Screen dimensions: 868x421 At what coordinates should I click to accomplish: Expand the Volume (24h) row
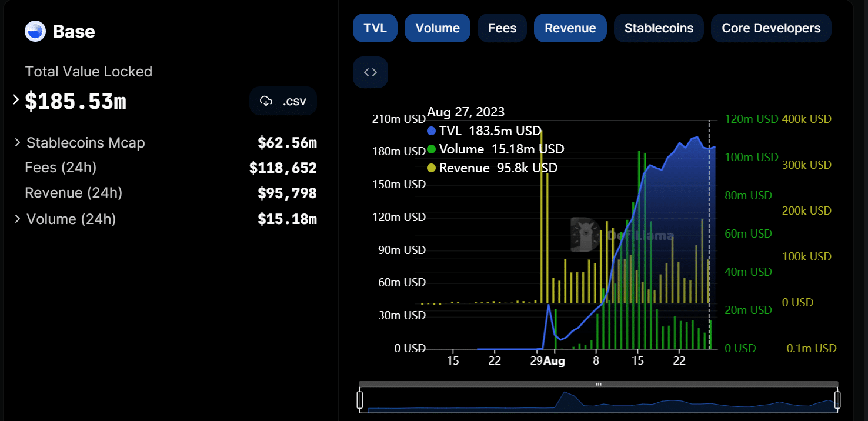(x=18, y=219)
